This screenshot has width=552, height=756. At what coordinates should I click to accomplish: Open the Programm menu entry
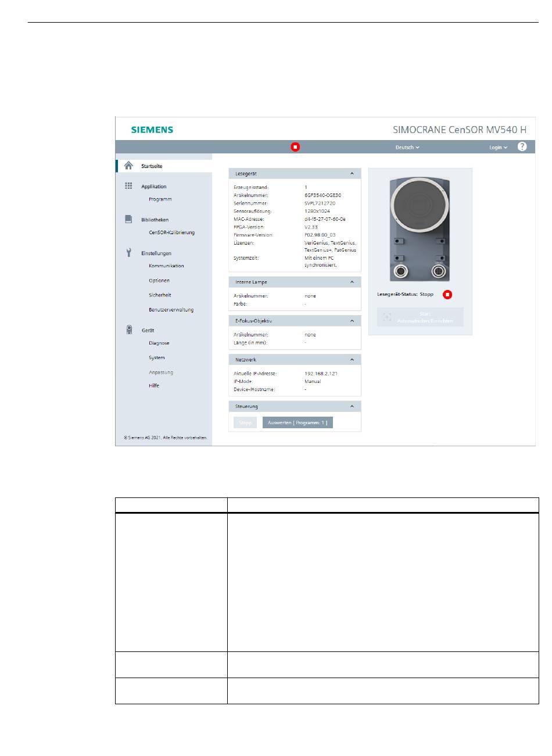point(160,199)
